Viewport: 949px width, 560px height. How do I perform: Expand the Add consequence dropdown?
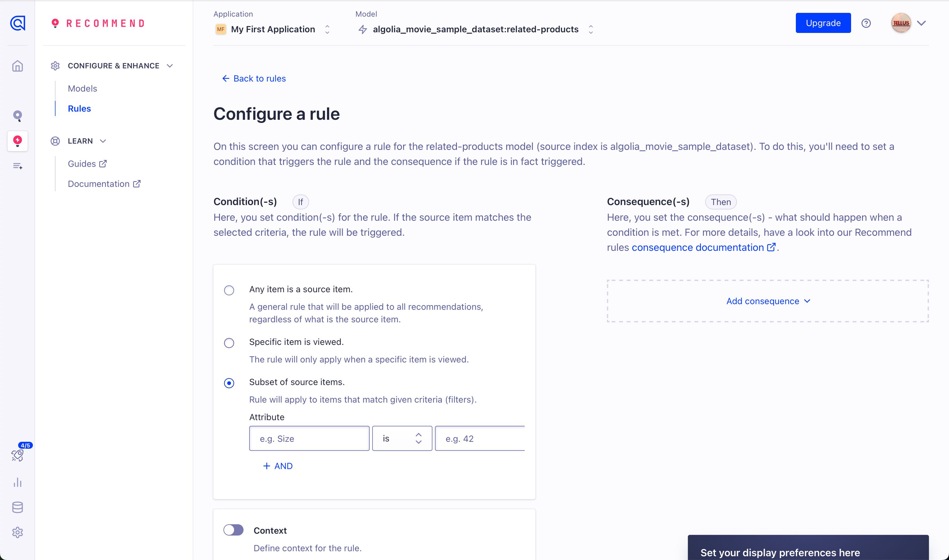tap(768, 301)
